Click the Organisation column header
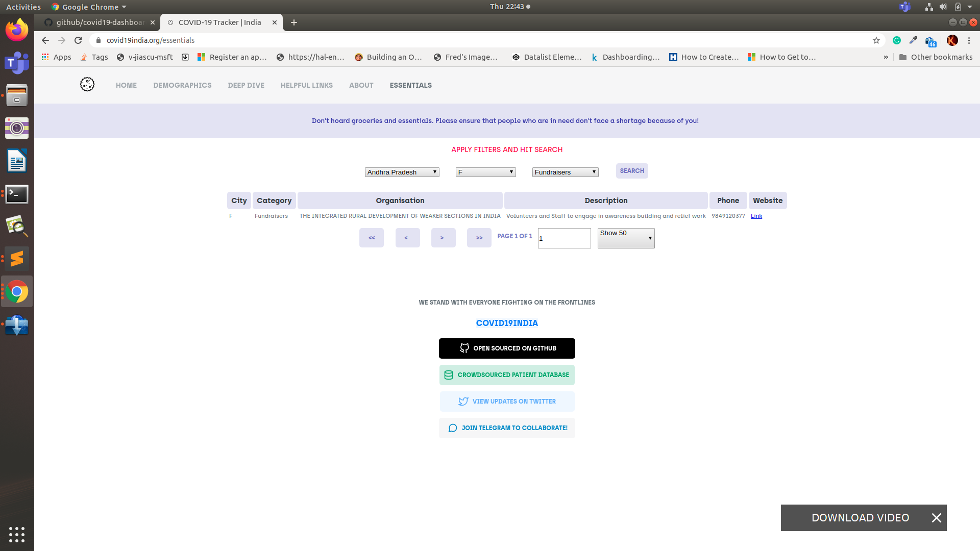Image resolution: width=980 pixels, height=551 pixels. tap(400, 201)
